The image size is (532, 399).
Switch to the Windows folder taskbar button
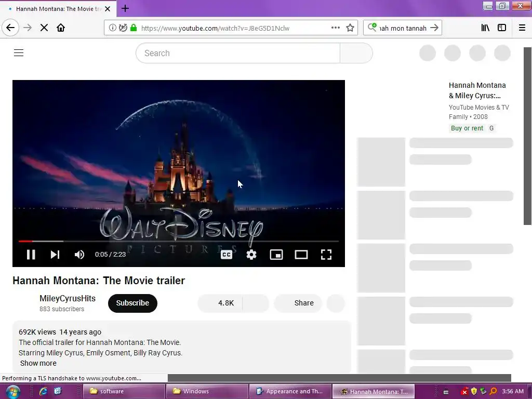tap(207, 391)
